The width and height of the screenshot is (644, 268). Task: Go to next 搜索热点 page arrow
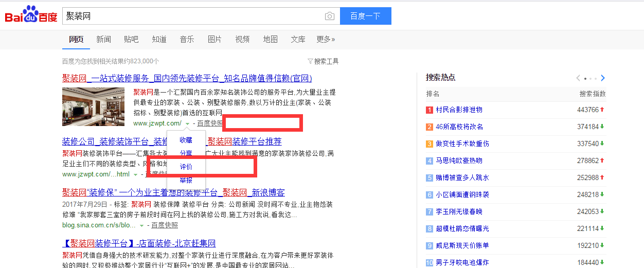pos(603,78)
